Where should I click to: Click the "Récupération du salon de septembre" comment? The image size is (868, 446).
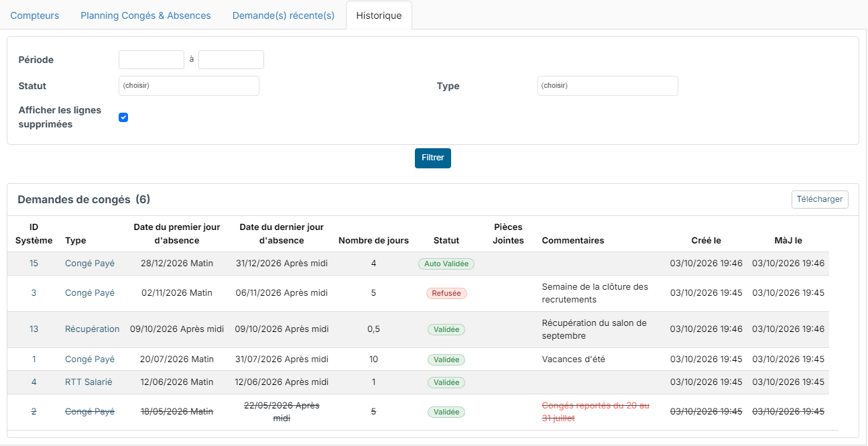[x=595, y=329]
